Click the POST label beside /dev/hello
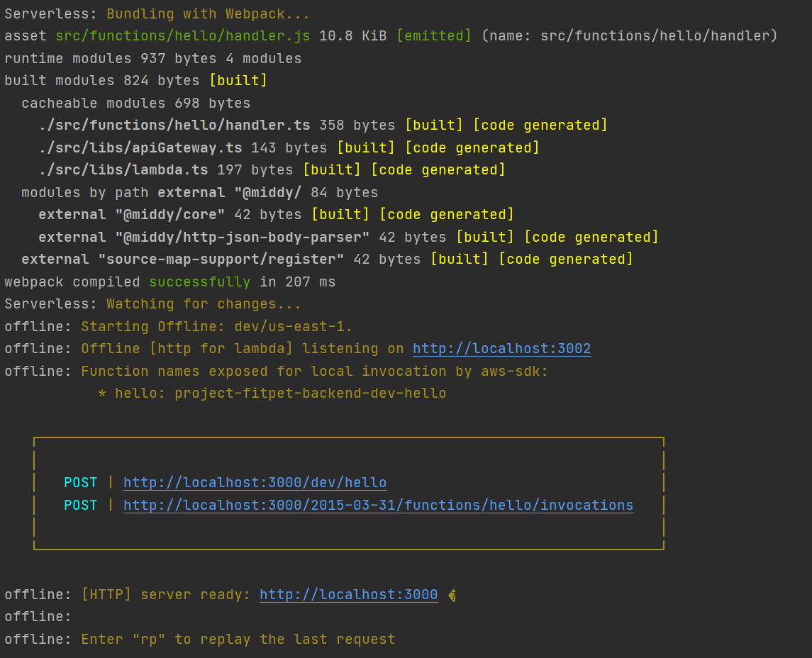Screen dimensions: 812x658 tap(81, 482)
